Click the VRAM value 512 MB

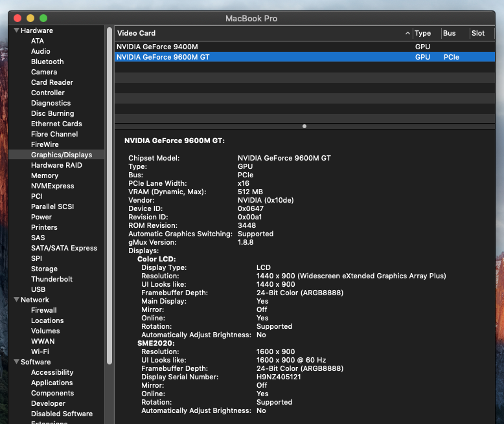click(x=250, y=192)
